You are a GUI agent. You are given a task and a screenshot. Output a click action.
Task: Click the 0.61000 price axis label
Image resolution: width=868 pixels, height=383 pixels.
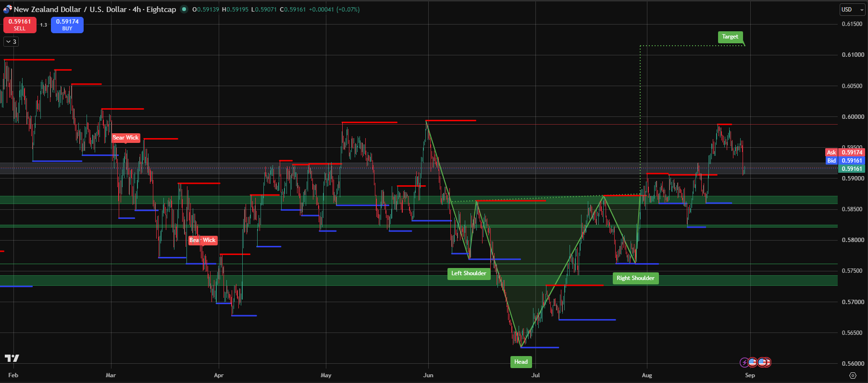click(x=852, y=55)
